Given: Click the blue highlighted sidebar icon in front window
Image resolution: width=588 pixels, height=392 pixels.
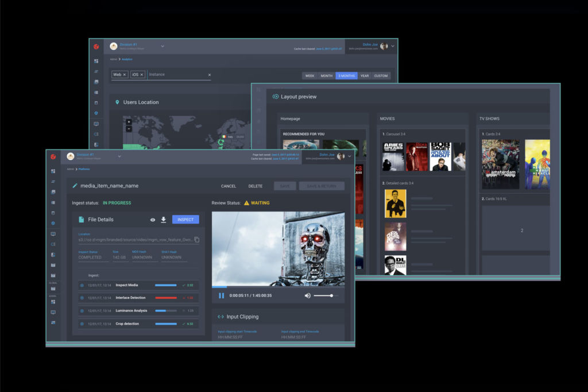Looking at the screenshot, I should pyautogui.click(x=53, y=223).
